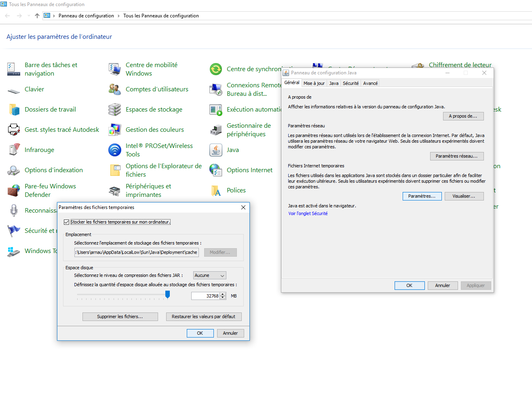Click the microphone speech recognition icon
Image resolution: width=532 pixels, height=401 pixels.
14,211
